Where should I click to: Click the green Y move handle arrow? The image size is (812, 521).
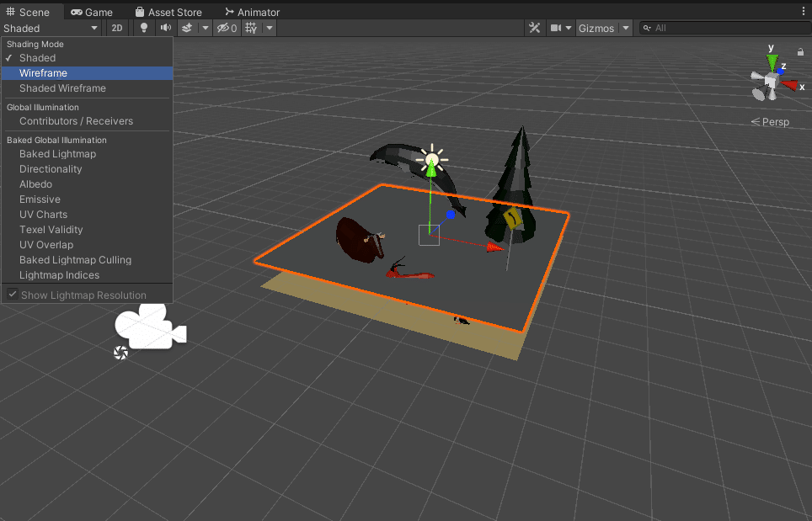(431, 168)
